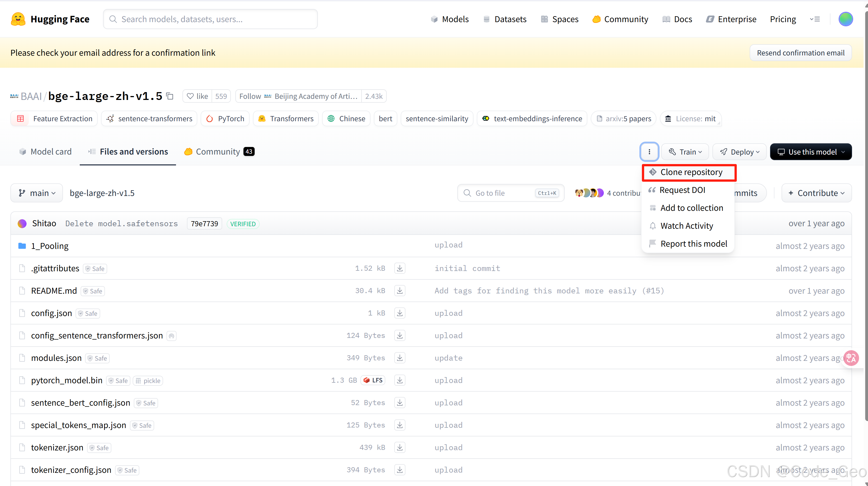
Task: Open Pricing in the top navigation
Action: click(x=783, y=19)
